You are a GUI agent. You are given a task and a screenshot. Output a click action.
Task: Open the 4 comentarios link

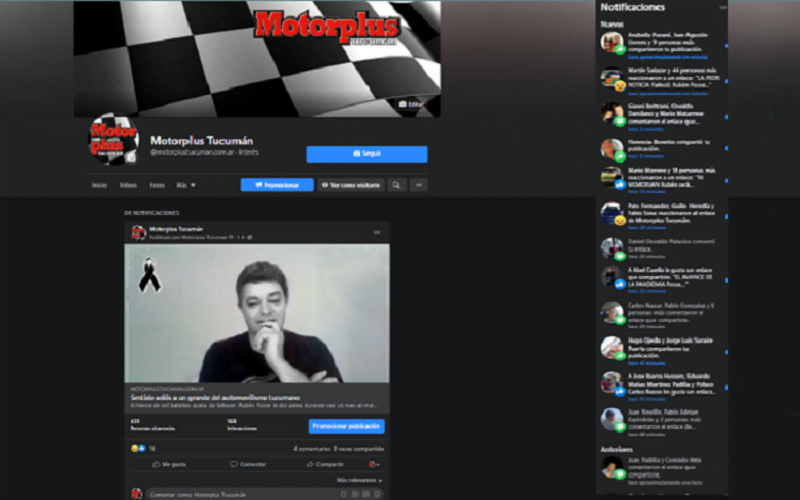click(312, 449)
